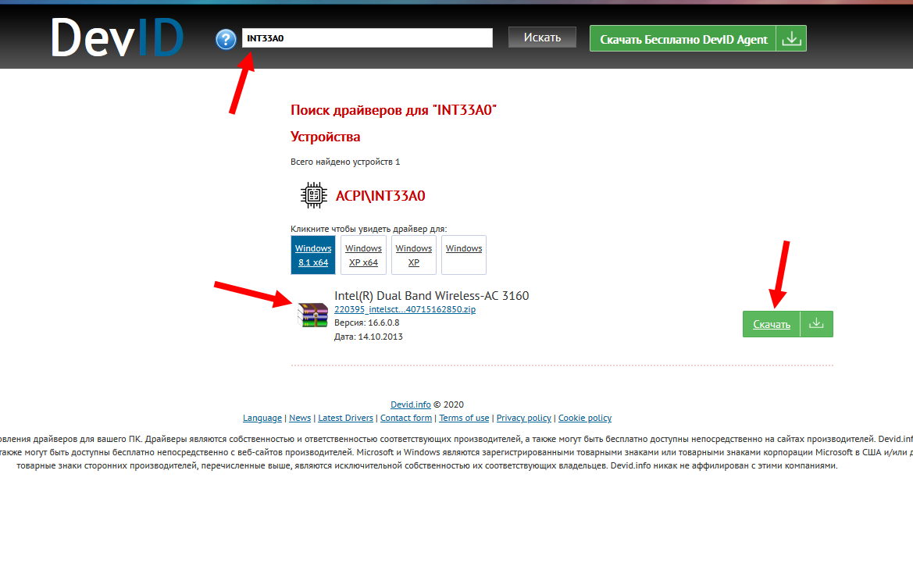Focus the search field containing INT33A0
The height and width of the screenshot is (588, 913).
point(367,37)
